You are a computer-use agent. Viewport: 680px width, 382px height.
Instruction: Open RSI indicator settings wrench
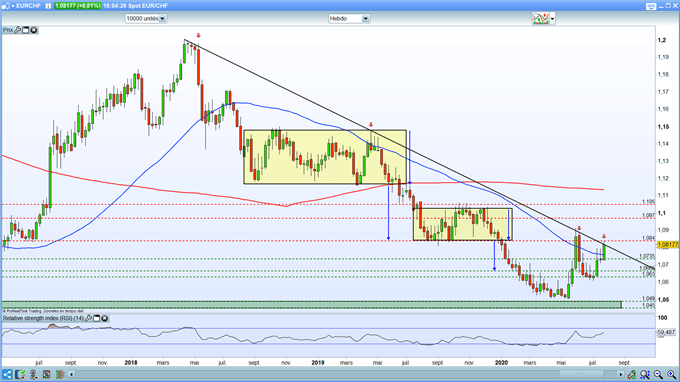pyautogui.click(x=88, y=318)
